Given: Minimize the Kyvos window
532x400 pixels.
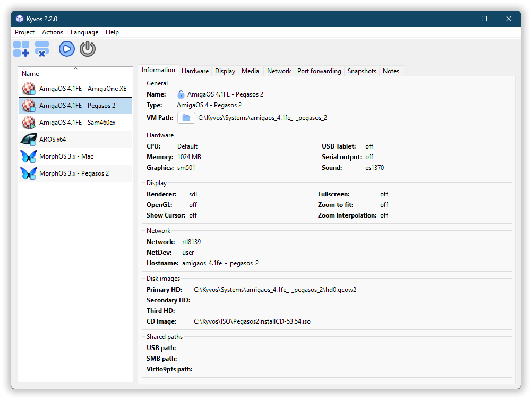Looking at the screenshot, I should coord(460,19).
